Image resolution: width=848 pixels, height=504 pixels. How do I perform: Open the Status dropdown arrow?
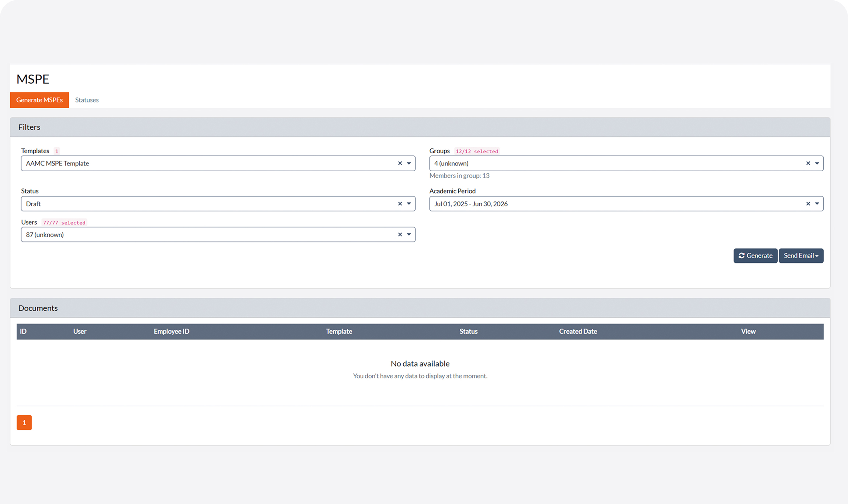(x=409, y=204)
